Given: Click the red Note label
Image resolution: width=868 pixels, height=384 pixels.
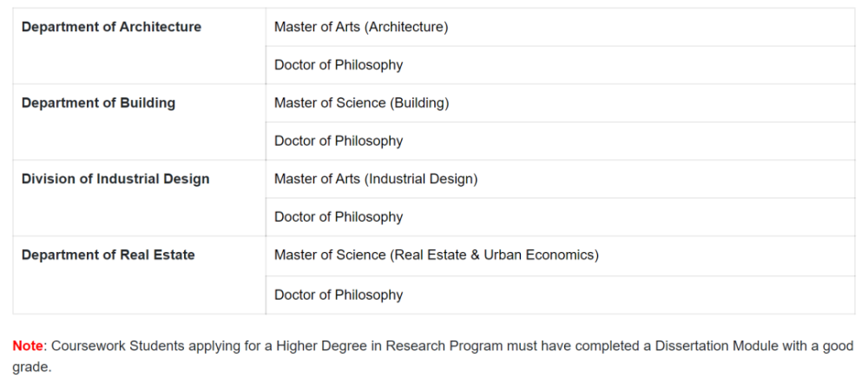Looking at the screenshot, I should click(x=28, y=346).
